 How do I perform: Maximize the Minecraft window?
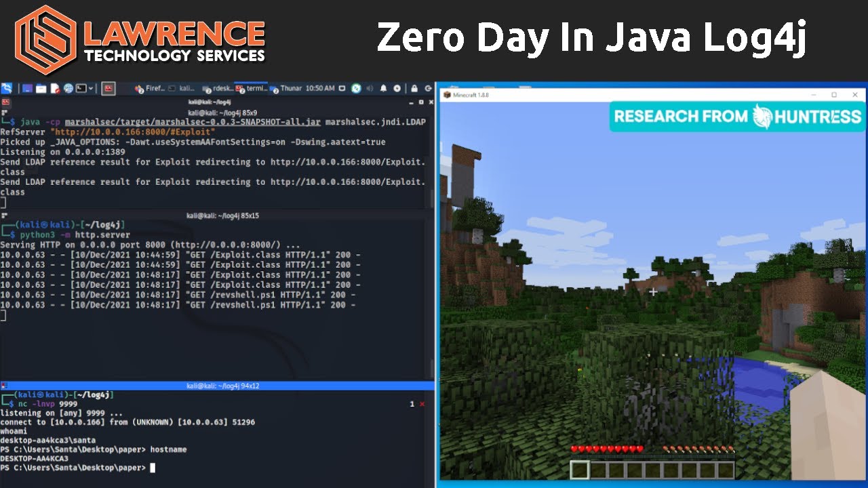point(834,95)
